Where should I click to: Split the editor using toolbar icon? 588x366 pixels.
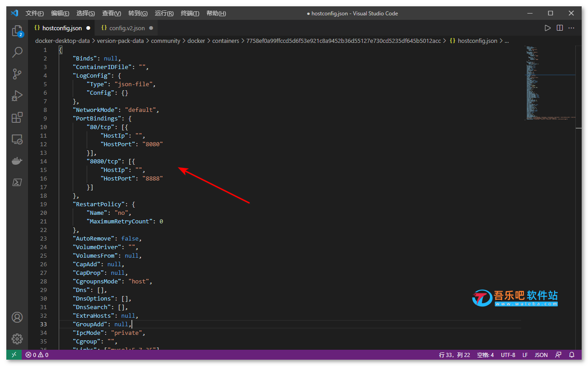(560, 28)
